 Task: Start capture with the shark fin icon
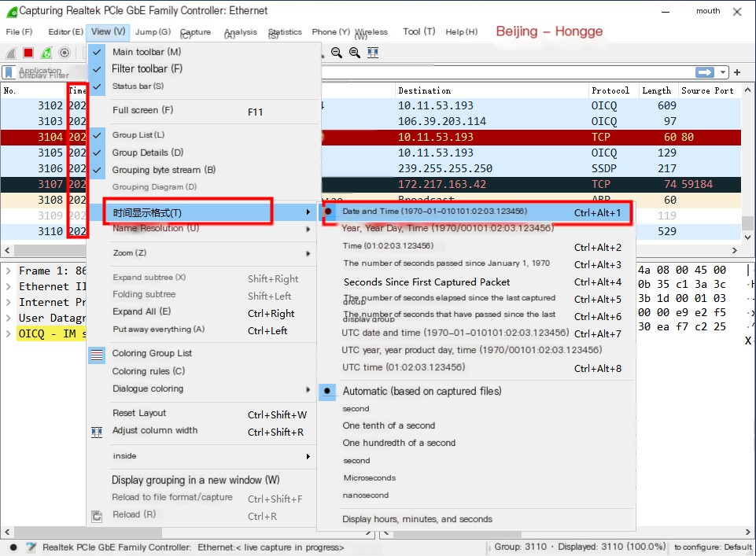pyautogui.click(x=11, y=53)
